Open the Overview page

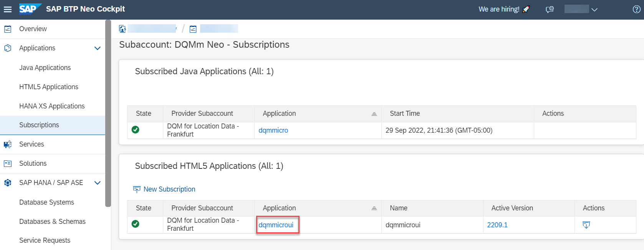[x=33, y=29]
